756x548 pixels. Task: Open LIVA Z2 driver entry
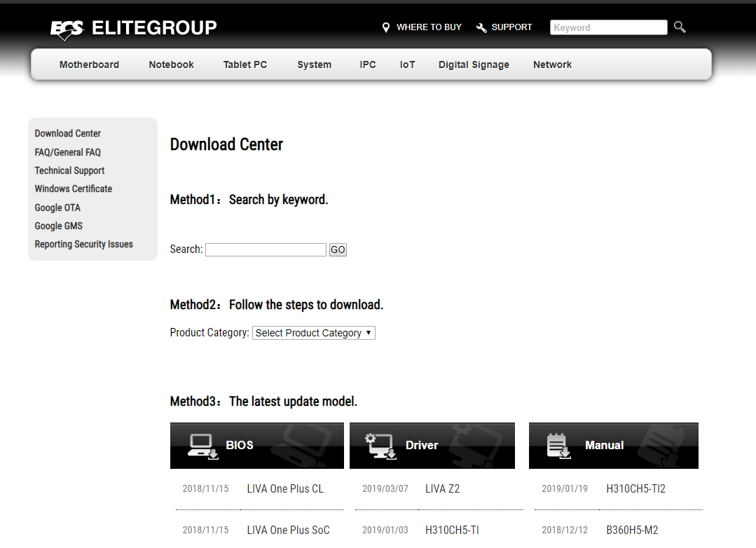(x=442, y=489)
